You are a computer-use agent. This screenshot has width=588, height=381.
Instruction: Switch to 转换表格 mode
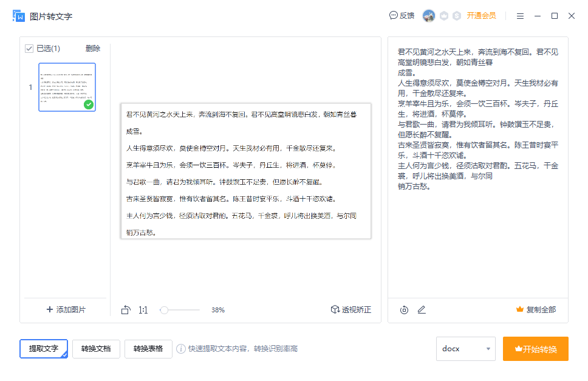coord(148,349)
